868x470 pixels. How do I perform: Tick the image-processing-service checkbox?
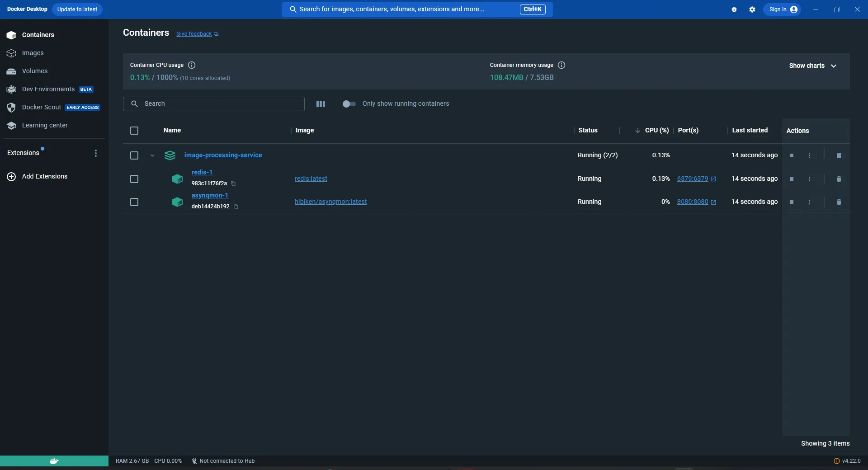pos(134,155)
